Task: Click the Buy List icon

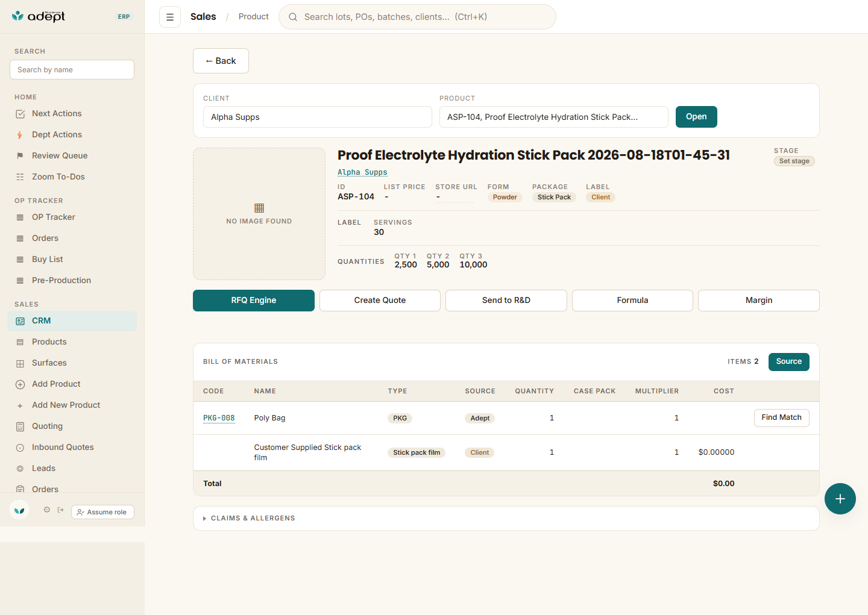Action: click(20, 260)
